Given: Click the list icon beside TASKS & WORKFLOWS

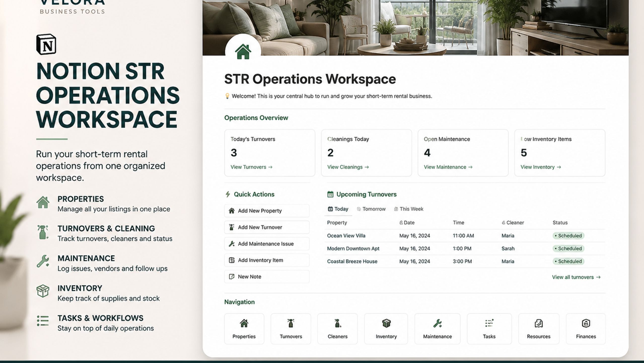Looking at the screenshot, I should point(43,321).
